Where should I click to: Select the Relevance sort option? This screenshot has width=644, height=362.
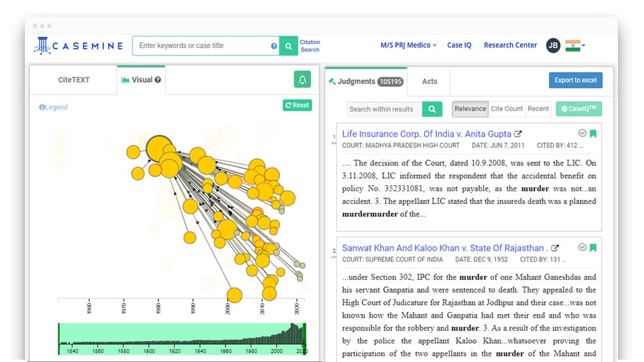(470, 109)
